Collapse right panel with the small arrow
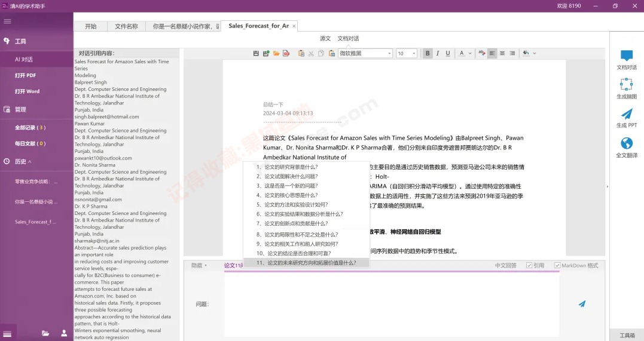 pos(608,186)
